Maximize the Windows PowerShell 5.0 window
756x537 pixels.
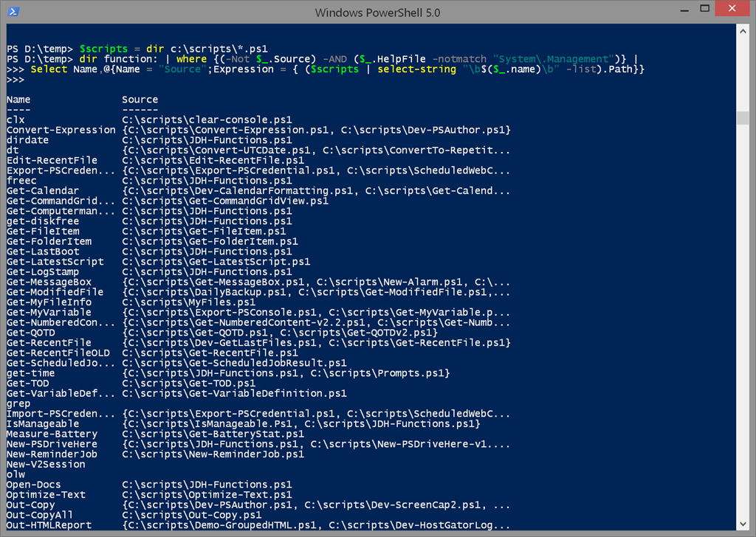tap(704, 8)
